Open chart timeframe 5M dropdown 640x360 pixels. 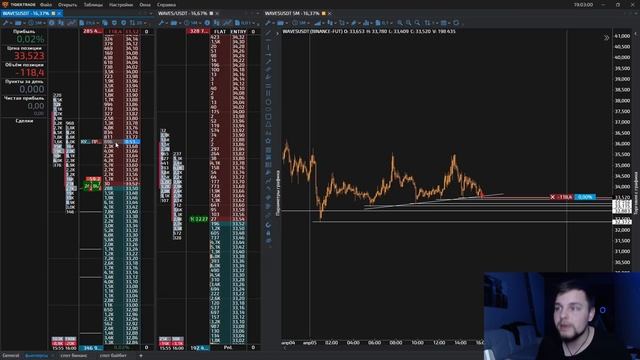coord(300,23)
